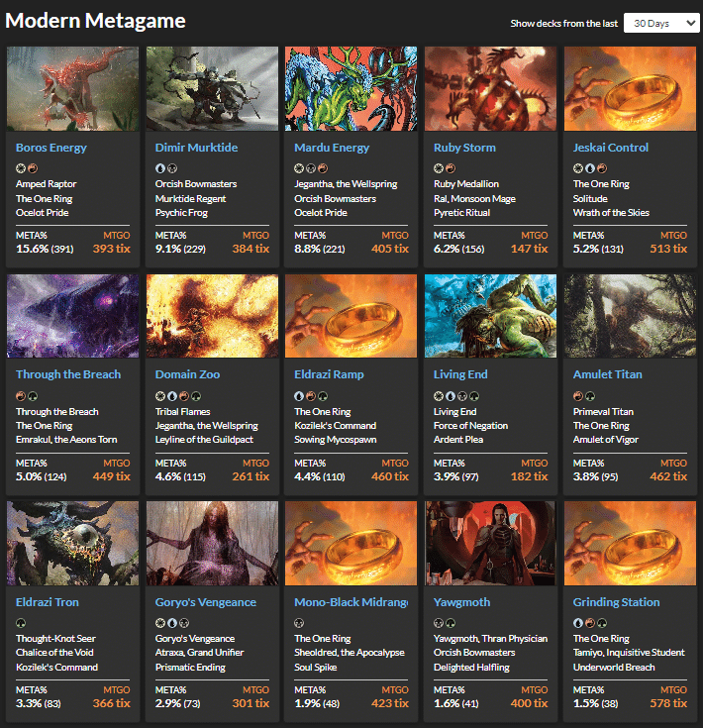Click black mana symbol on Mardu Energy
Screen dimensions: 703x728
311,168
